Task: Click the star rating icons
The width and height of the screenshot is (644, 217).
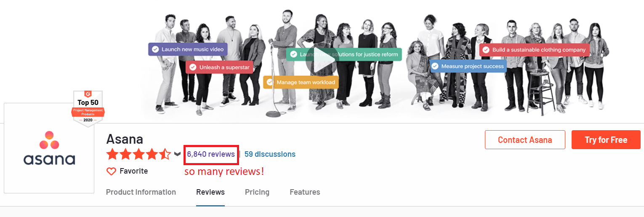Action: tap(138, 154)
